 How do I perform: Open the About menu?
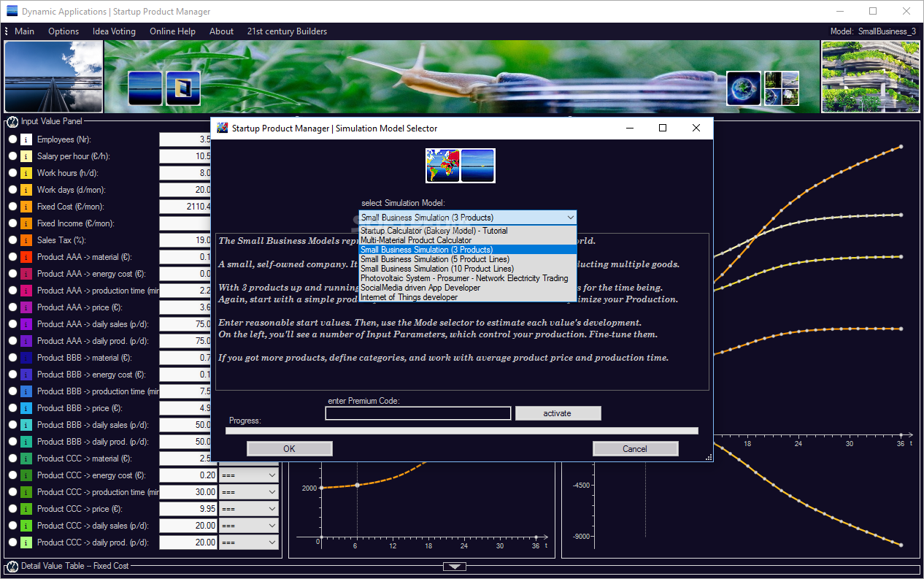tap(221, 31)
